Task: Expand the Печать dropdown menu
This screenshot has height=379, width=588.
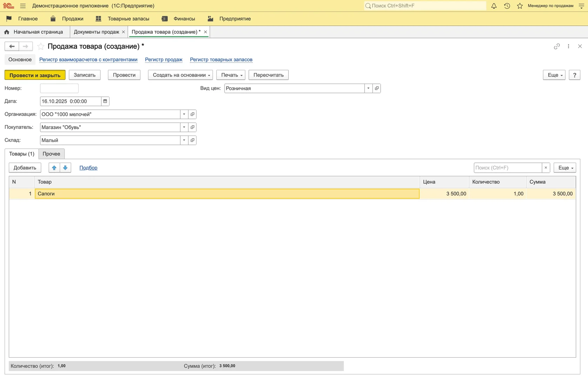Action: pyautogui.click(x=231, y=75)
